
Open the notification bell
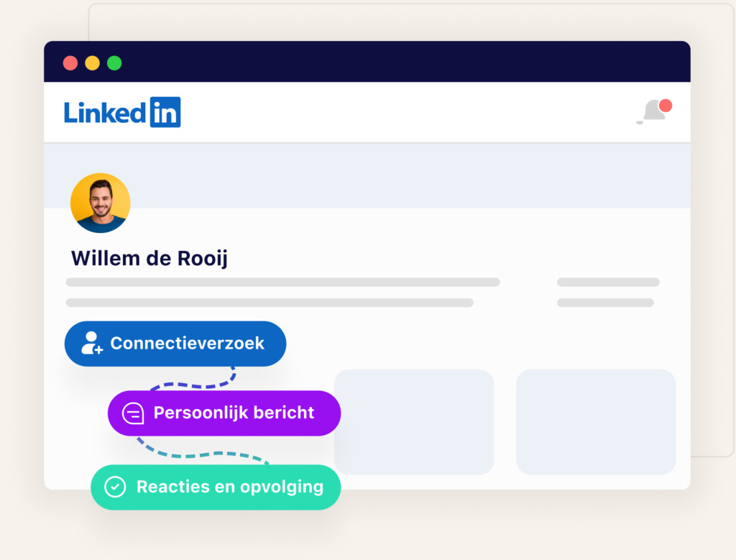tap(653, 111)
